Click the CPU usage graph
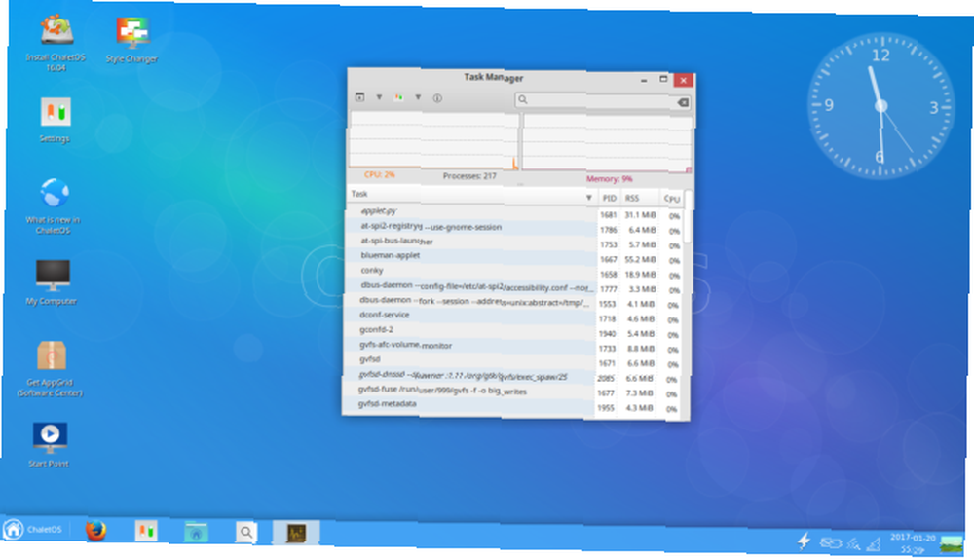This screenshot has height=560, width=974. point(433,140)
